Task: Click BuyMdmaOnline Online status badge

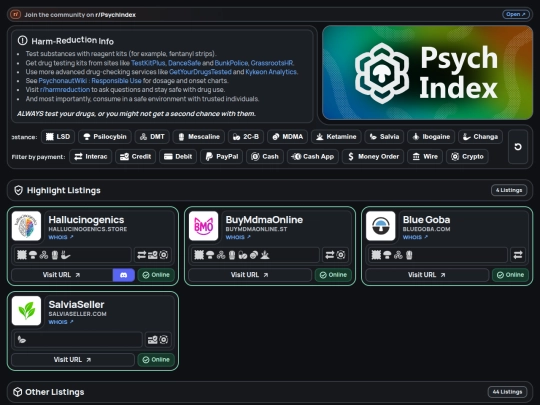Action: pos(333,275)
